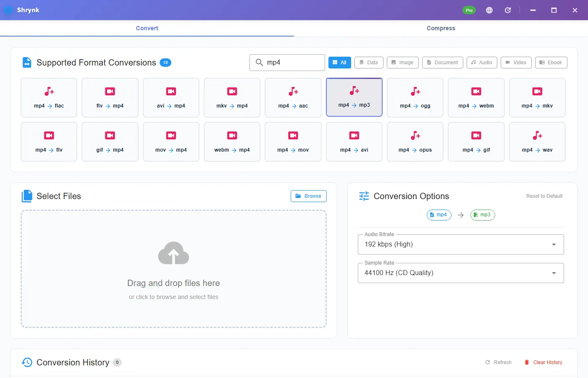Viewport: 588px width, 378px height.
Task: Enable the Image category filter
Action: (403, 63)
